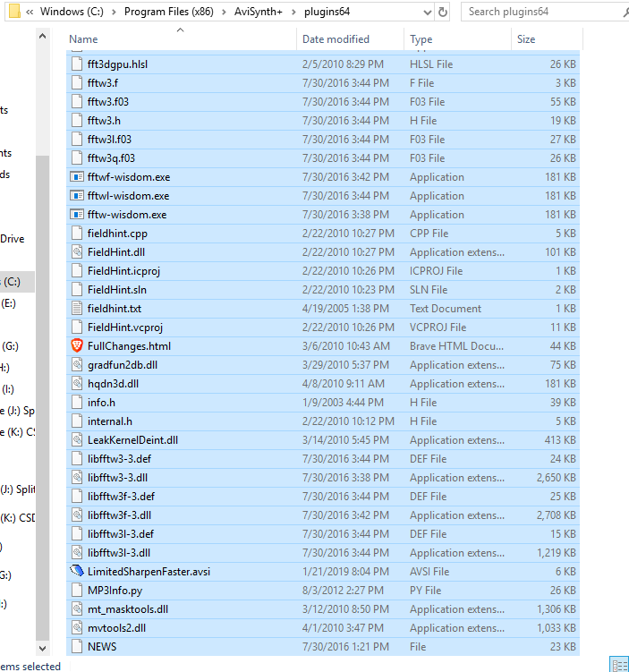Click the fft3dgpu.hlsl file icon

pyautogui.click(x=77, y=64)
